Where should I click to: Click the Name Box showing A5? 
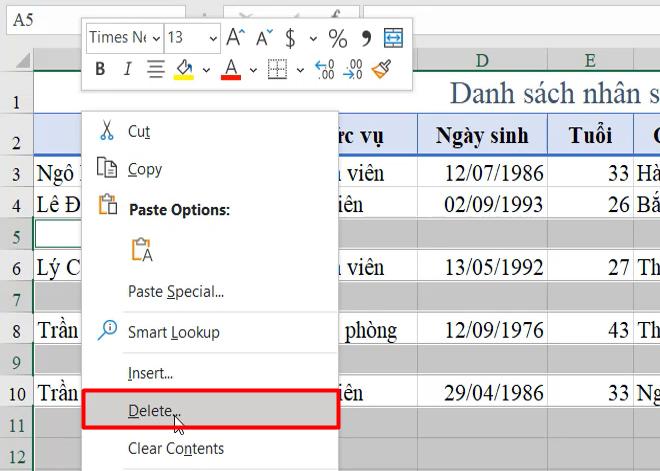click(x=96, y=20)
